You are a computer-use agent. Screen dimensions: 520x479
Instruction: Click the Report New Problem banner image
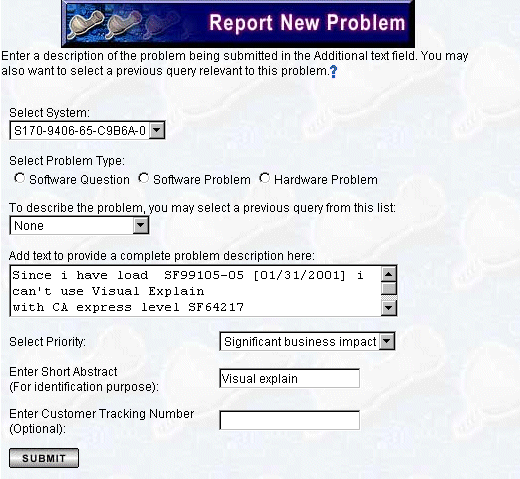238,24
